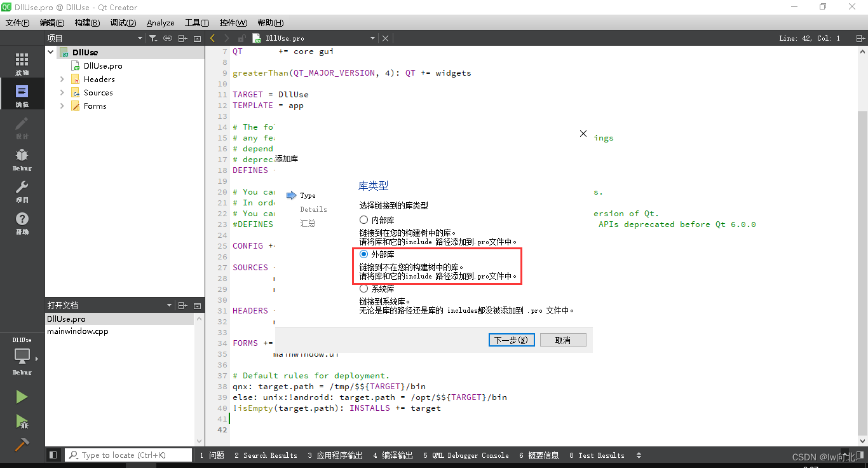Expand the Forms folder
Screen dimensions: 868x468
pyautogui.click(x=62, y=106)
